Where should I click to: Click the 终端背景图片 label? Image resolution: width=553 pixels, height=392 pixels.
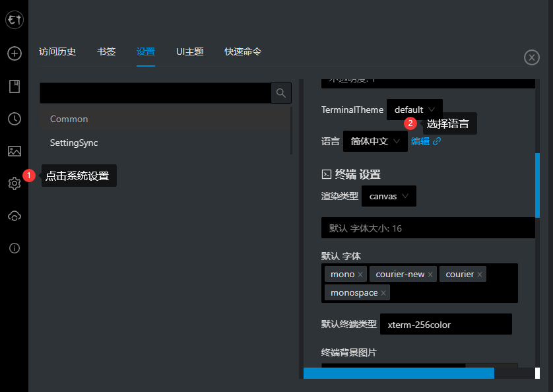tap(349, 352)
